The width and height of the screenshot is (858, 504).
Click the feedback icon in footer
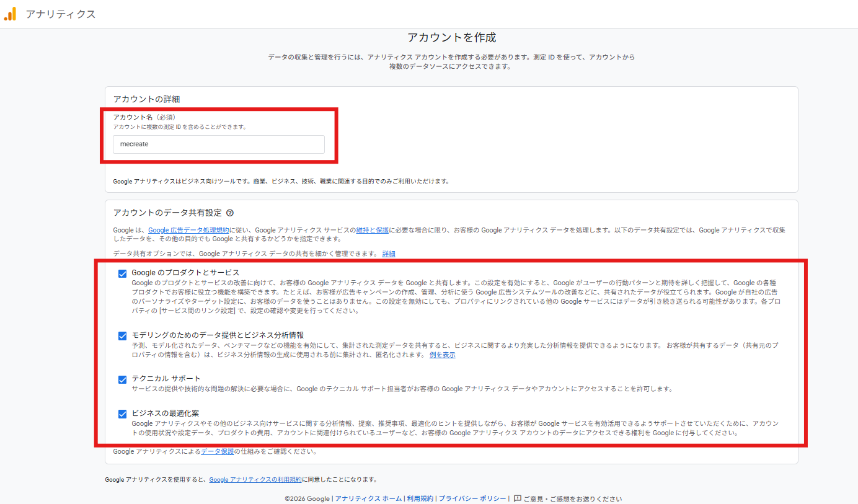tap(518, 498)
